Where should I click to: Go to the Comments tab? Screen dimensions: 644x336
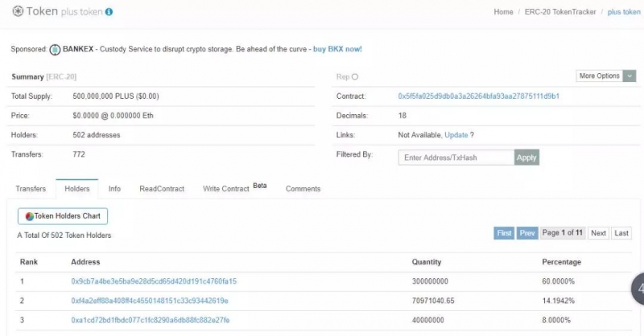point(303,189)
